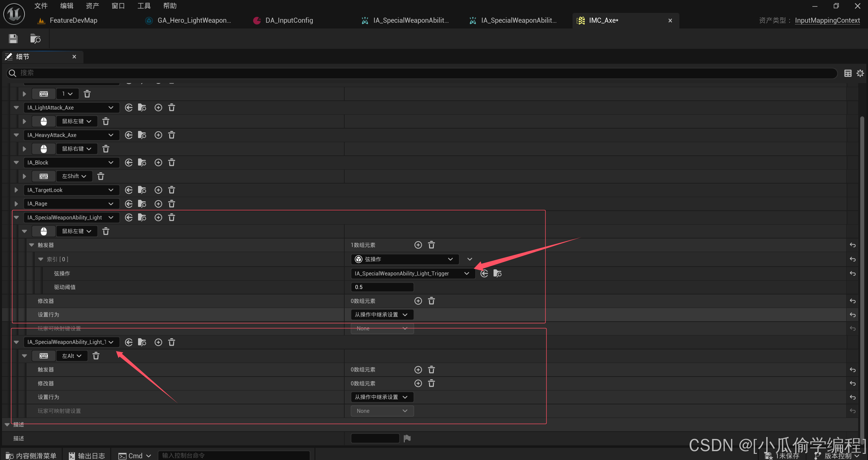Open 输出日志 output log

pos(87,456)
